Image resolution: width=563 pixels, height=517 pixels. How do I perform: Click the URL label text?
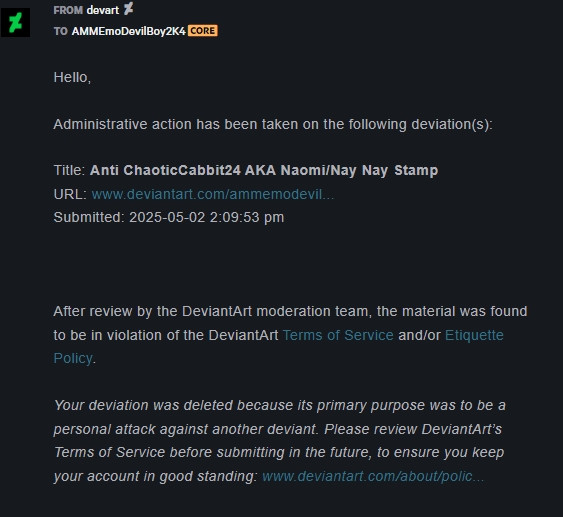[x=70, y=194]
